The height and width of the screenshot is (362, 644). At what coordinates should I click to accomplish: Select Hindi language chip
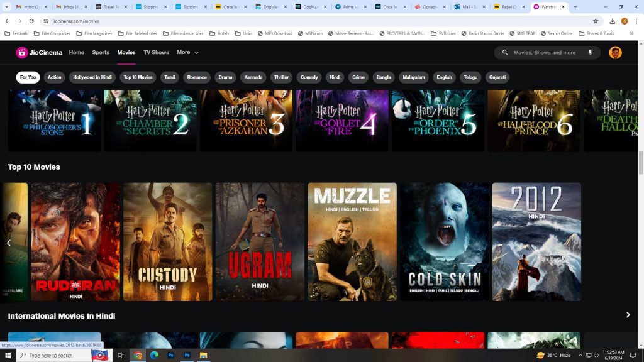pos(335,77)
